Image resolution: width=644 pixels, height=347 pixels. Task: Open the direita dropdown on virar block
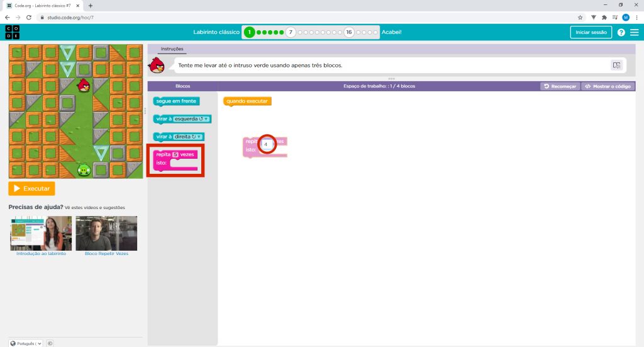coord(187,137)
